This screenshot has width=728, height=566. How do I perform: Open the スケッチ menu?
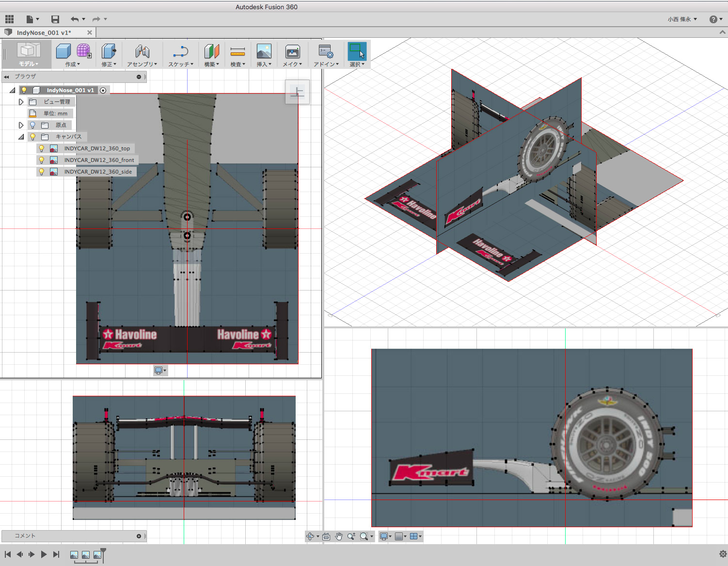point(181,64)
